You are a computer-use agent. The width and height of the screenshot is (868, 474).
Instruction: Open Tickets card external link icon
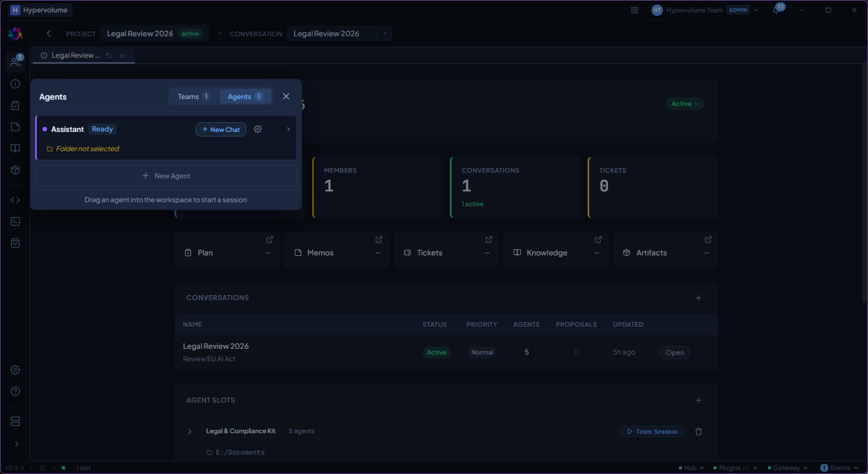click(489, 240)
